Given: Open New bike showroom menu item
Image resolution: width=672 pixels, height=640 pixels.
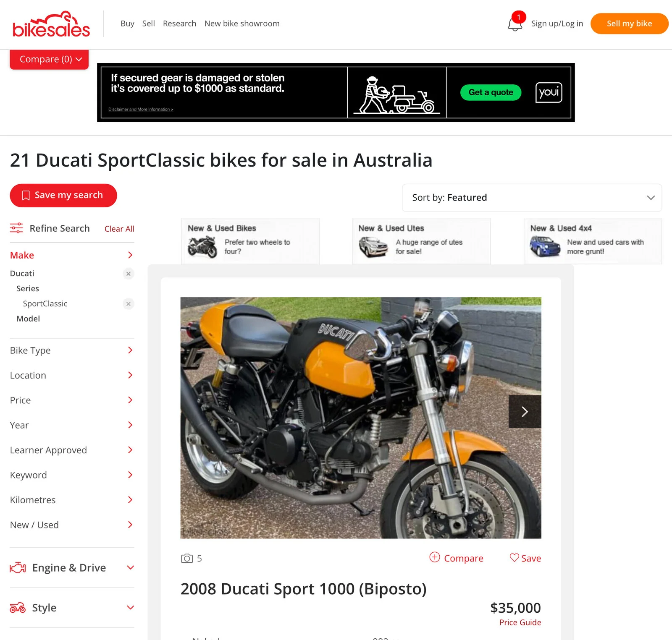Looking at the screenshot, I should tap(242, 24).
